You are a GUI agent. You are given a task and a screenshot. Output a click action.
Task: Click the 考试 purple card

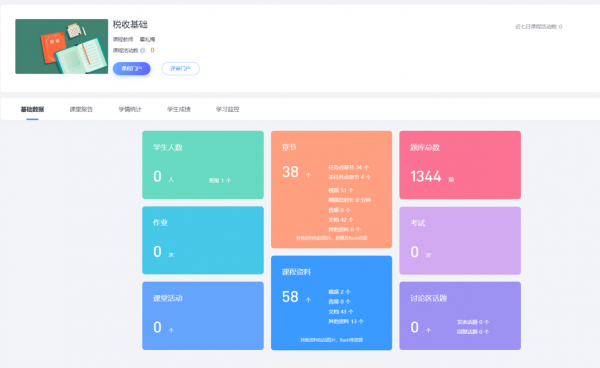coord(460,241)
